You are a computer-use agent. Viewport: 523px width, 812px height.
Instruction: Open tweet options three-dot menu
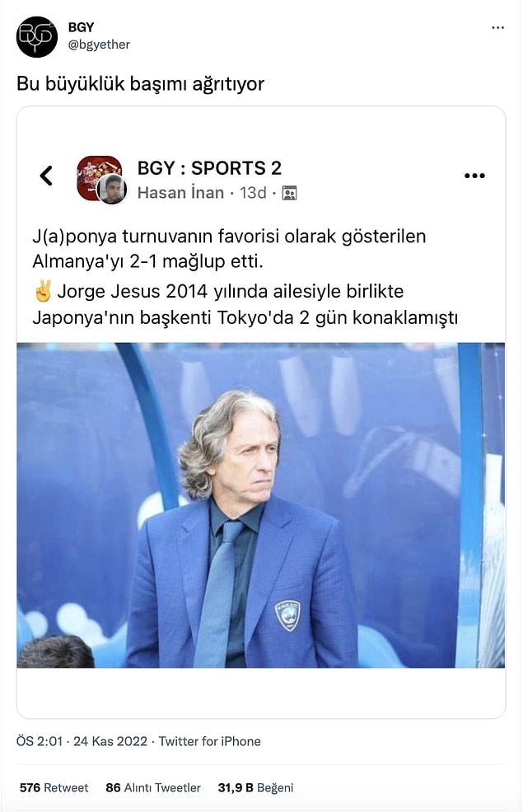click(x=497, y=27)
